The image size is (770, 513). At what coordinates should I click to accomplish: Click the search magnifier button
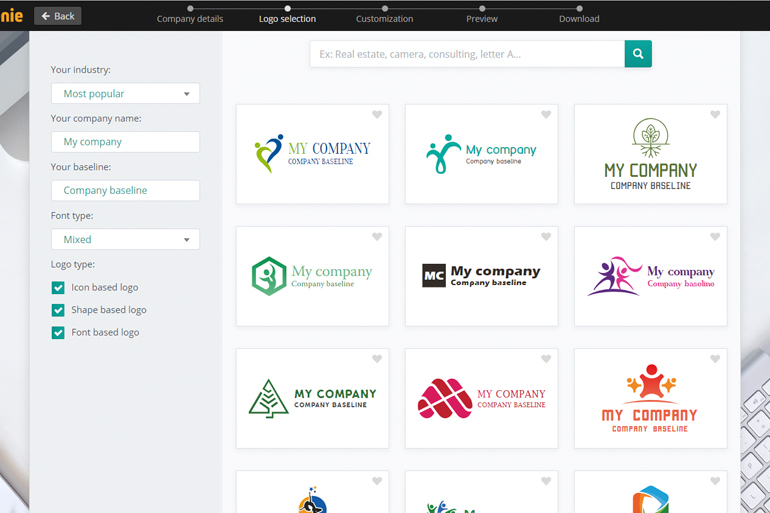tap(638, 54)
